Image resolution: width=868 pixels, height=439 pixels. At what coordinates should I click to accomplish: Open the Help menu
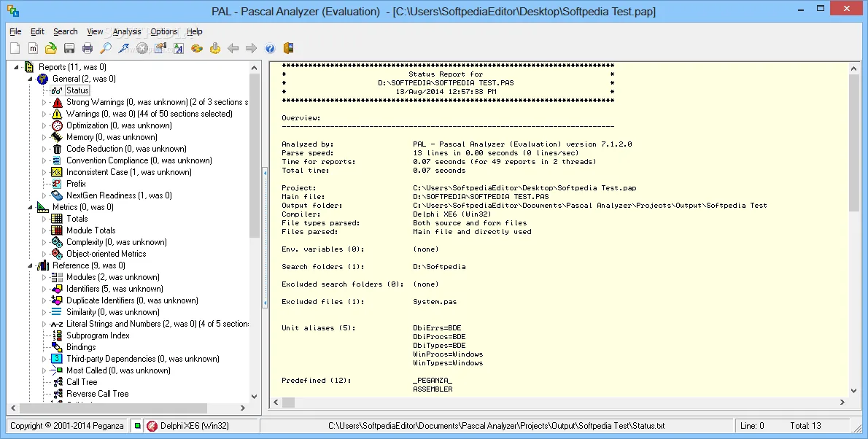point(194,31)
